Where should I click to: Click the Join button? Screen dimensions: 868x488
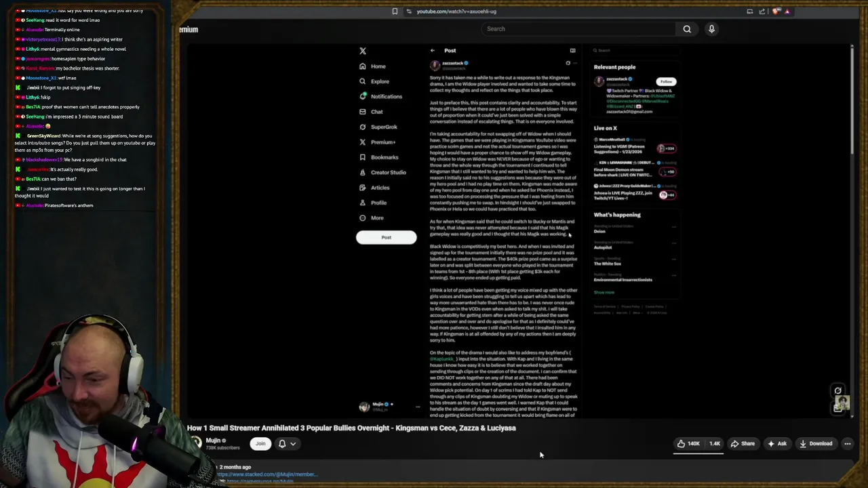tap(260, 444)
